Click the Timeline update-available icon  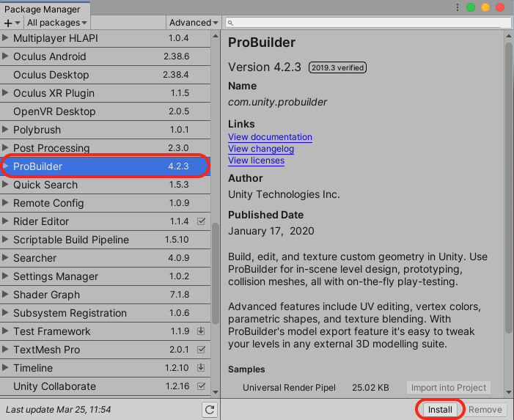(x=201, y=368)
